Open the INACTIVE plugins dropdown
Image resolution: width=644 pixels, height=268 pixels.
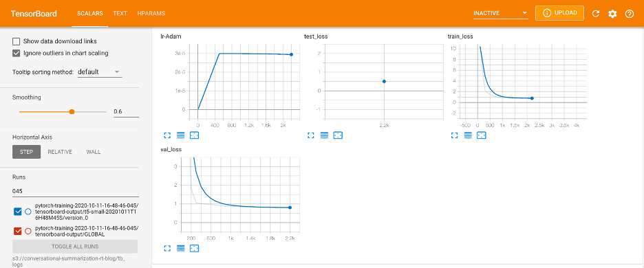[x=500, y=13]
